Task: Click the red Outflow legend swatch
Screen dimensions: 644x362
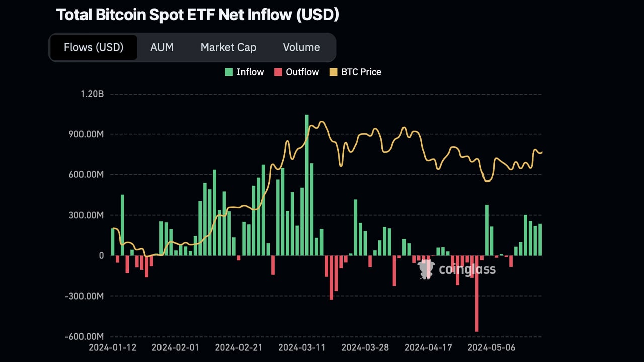Action: [278, 72]
